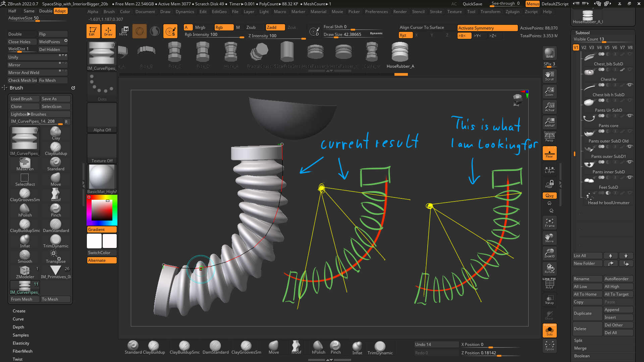The width and height of the screenshot is (644, 362).
Task: Expand the Elasticity brush section
Action: coord(21,343)
